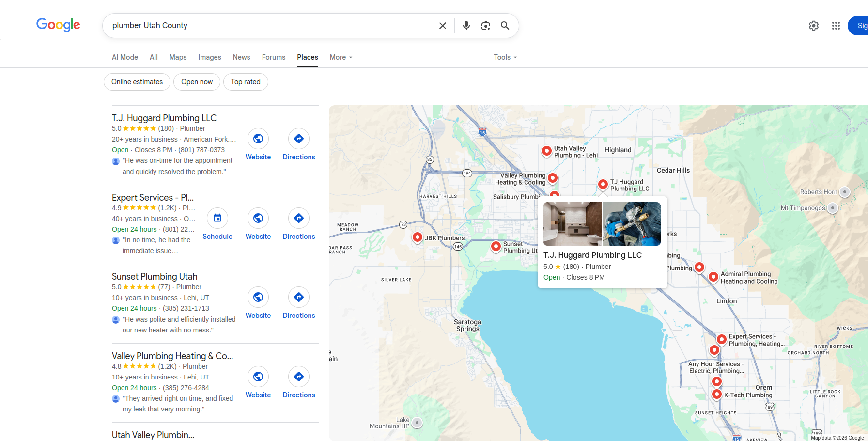
Task: Open T.J. Huggard Plumbing LLC listing title
Action: click(164, 118)
